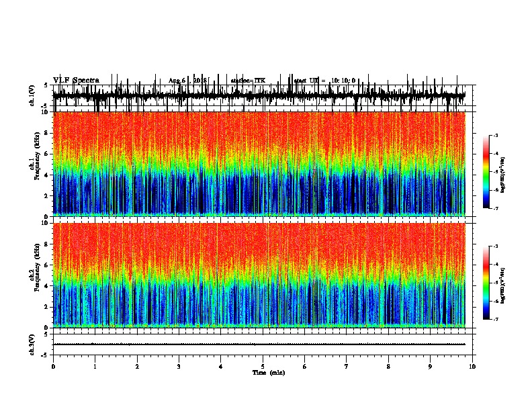This screenshot has width=532, height=411.
Task: Click the "6" kHz tick on ch.2 spectrogram axis
Action: (x=46, y=265)
